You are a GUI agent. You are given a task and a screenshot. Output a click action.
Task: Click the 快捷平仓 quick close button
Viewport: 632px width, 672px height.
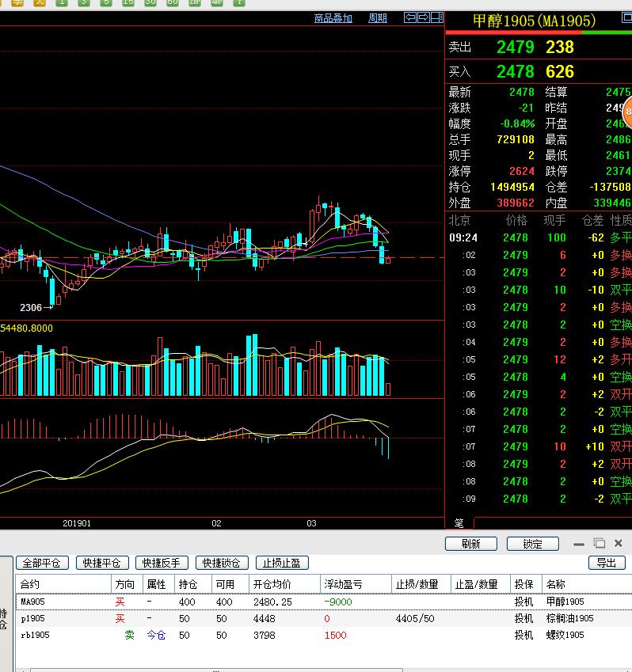(102, 563)
